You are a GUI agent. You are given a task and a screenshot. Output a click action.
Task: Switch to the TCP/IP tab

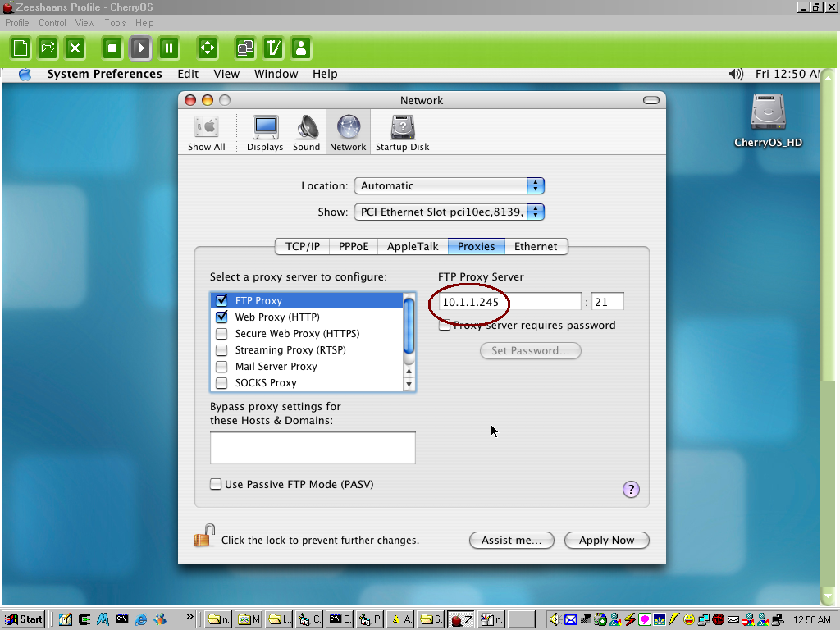(x=302, y=246)
